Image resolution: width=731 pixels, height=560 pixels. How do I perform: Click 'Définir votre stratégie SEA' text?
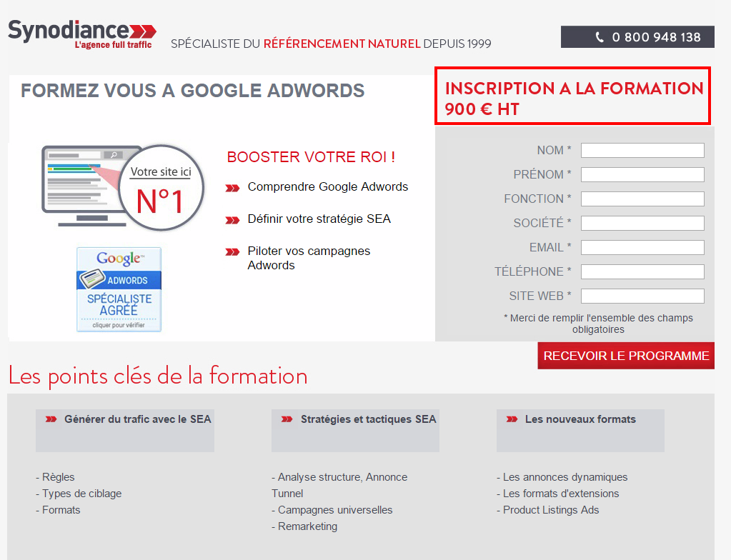(319, 219)
